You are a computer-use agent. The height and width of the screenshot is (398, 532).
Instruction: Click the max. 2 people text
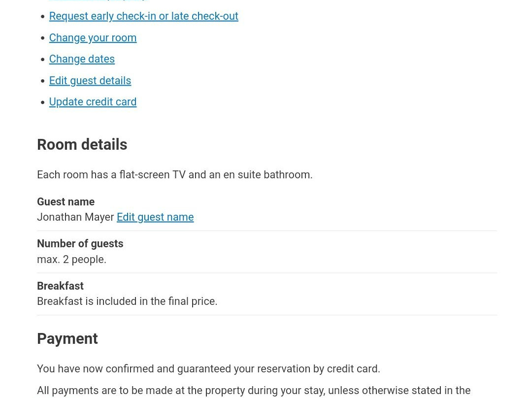pos(71,260)
